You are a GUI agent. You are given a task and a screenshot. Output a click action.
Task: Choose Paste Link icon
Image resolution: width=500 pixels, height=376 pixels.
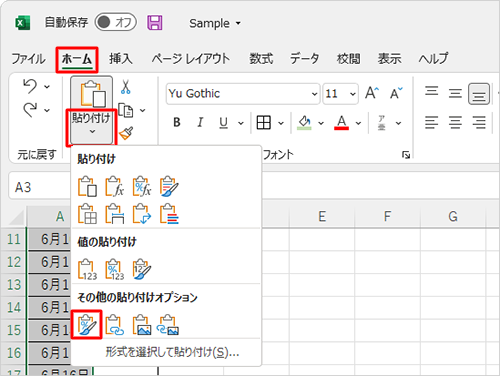115,325
